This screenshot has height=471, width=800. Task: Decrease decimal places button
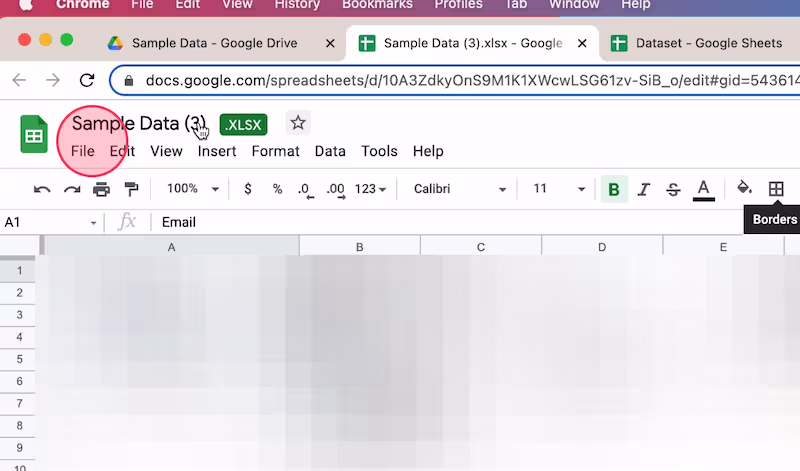(x=306, y=190)
